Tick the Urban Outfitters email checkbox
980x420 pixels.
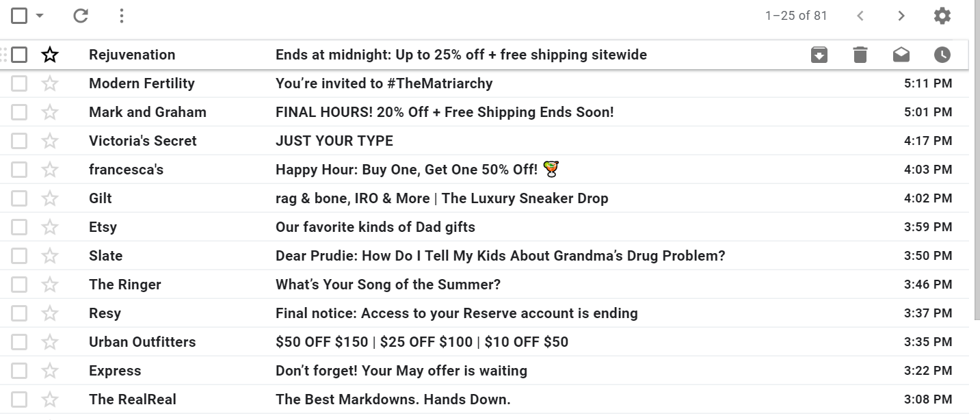[x=19, y=342]
